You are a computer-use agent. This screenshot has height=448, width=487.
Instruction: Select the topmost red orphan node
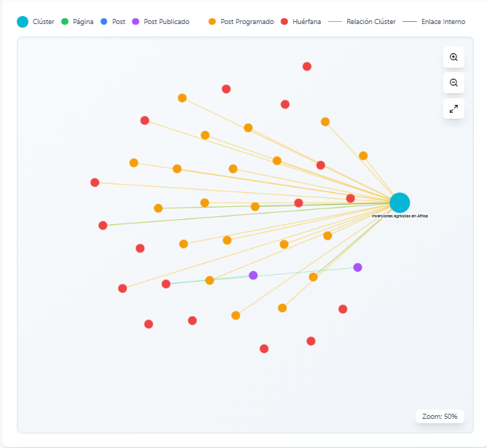click(307, 66)
